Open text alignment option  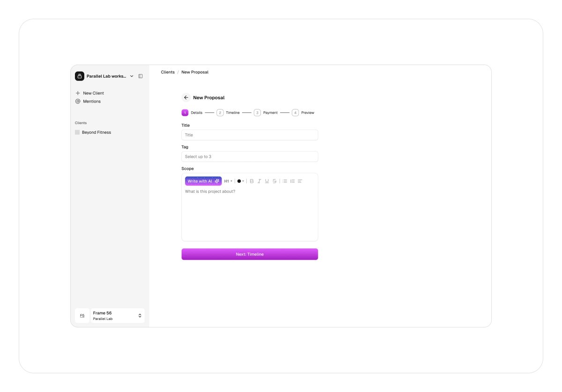pyautogui.click(x=300, y=181)
